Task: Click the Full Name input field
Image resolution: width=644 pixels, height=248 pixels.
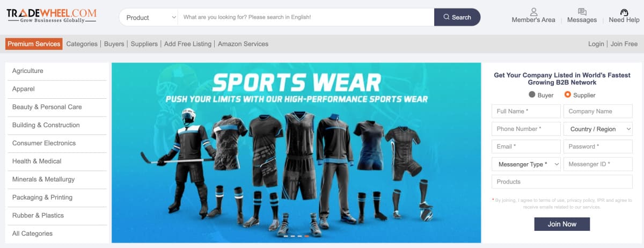Action: [526, 111]
